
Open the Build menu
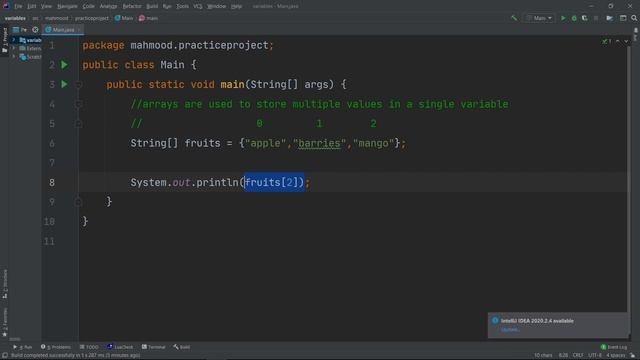click(152, 6)
